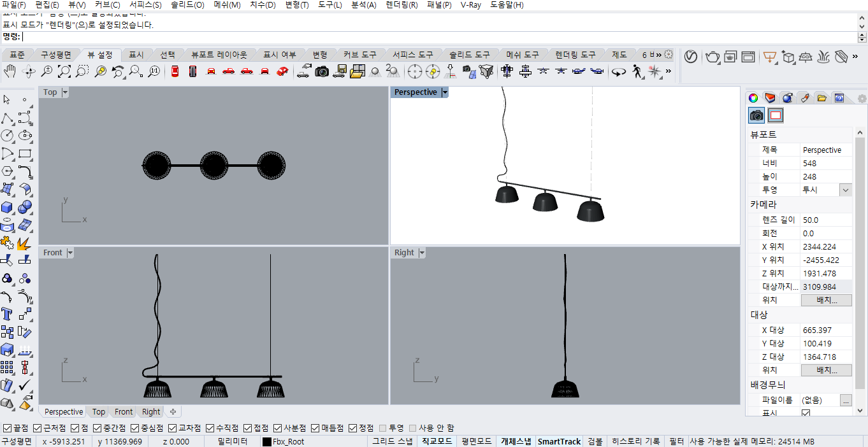Open the 렌더링(R) menu
This screenshot has width=868, height=447.
click(x=401, y=4)
